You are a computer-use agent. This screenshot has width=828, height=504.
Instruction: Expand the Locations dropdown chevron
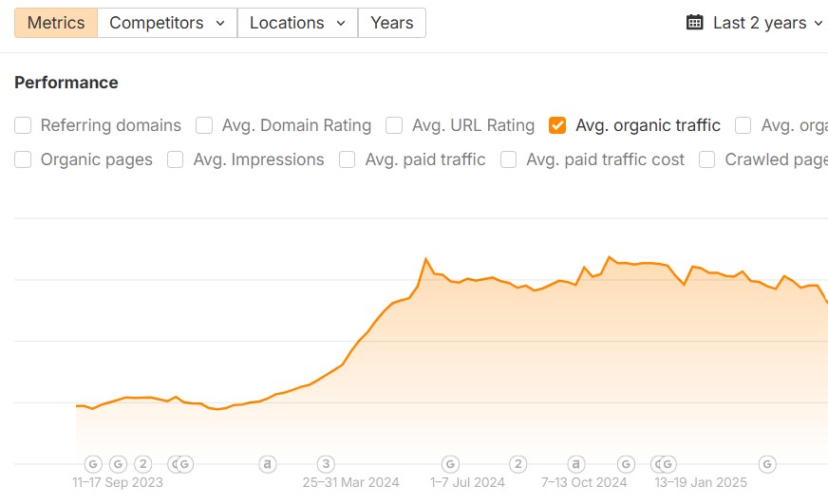tap(341, 23)
